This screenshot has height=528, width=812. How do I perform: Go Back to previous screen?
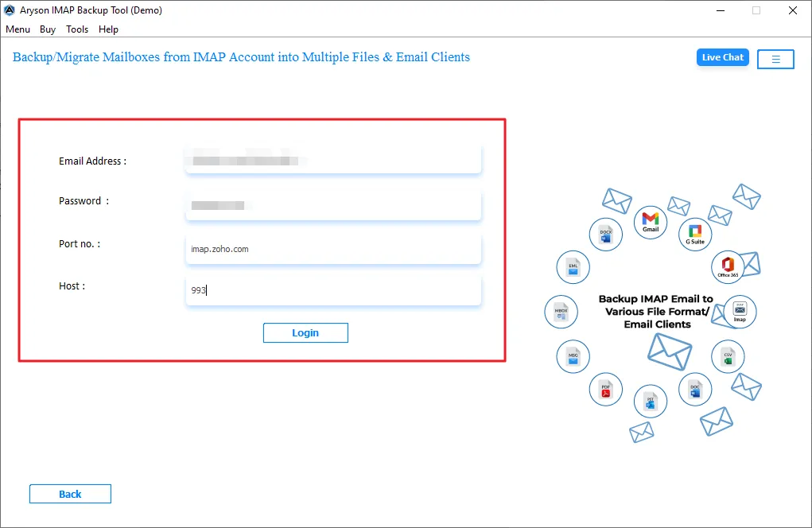(x=70, y=494)
